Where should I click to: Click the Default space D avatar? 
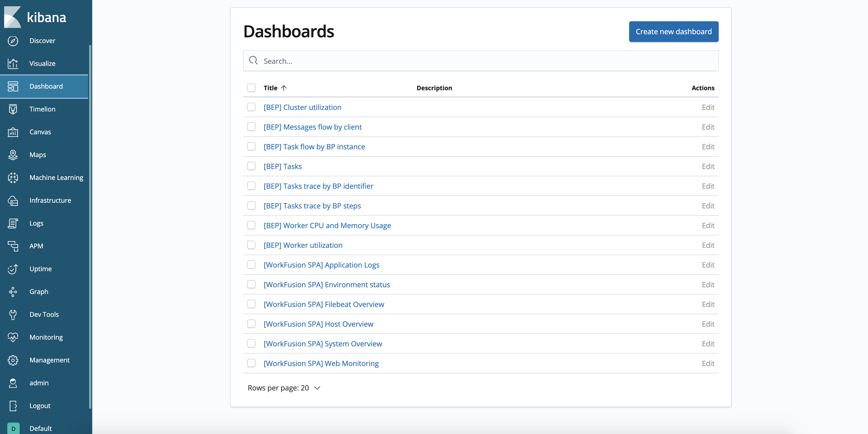pyautogui.click(x=13, y=428)
